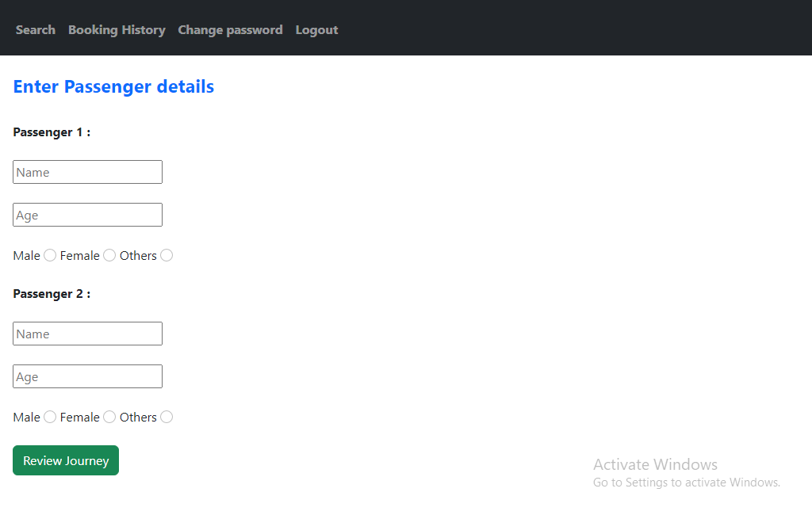The height and width of the screenshot is (515, 812).
Task: Go to Booking History
Action: [117, 30]
